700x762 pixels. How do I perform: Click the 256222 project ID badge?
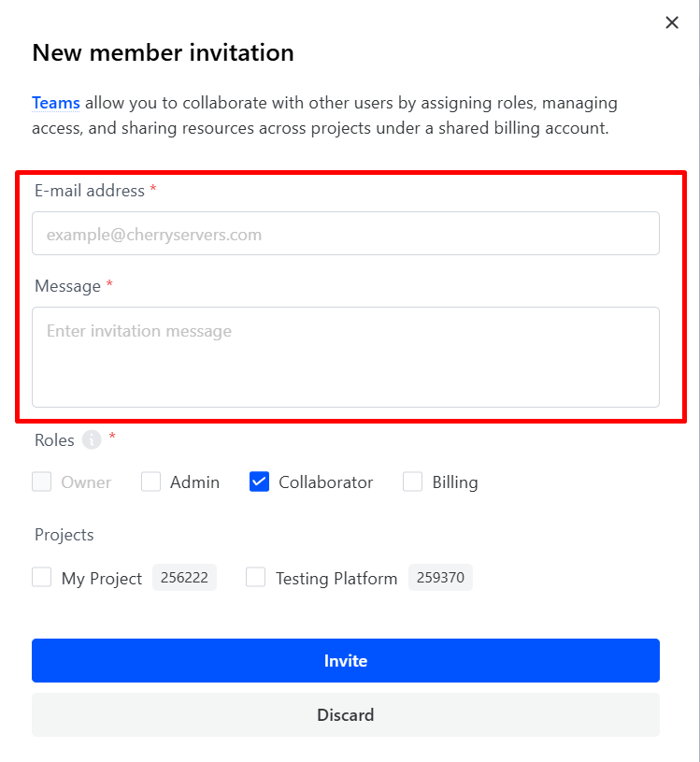click(184, 578)
